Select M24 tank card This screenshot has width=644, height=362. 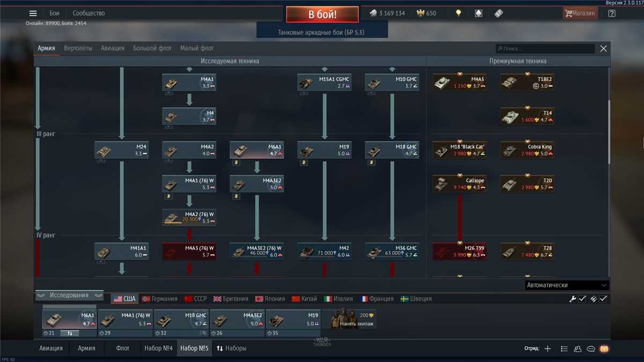[122, 150]
